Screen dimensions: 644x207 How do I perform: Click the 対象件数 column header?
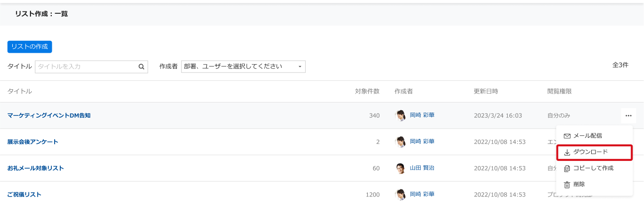click(367, 91)
